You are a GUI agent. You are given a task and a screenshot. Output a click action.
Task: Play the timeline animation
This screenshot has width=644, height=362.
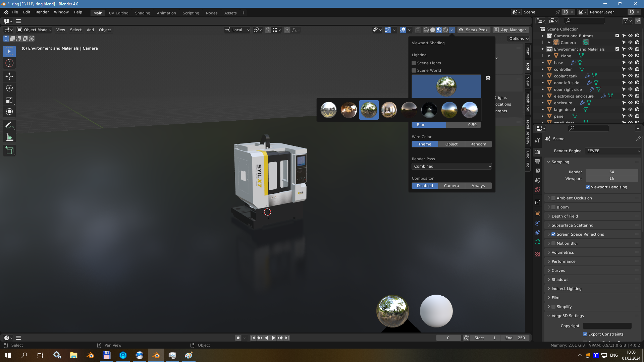click(x=273, y=338)
